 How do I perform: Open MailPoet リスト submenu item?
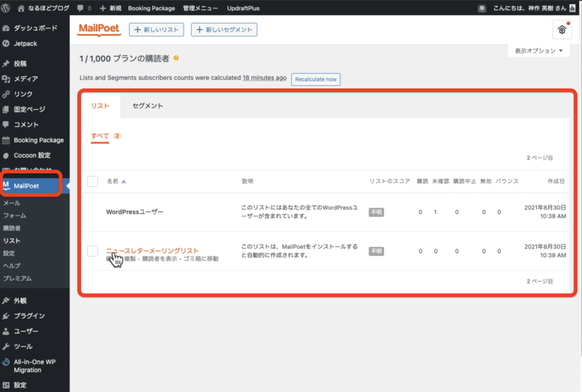point(11,241)
